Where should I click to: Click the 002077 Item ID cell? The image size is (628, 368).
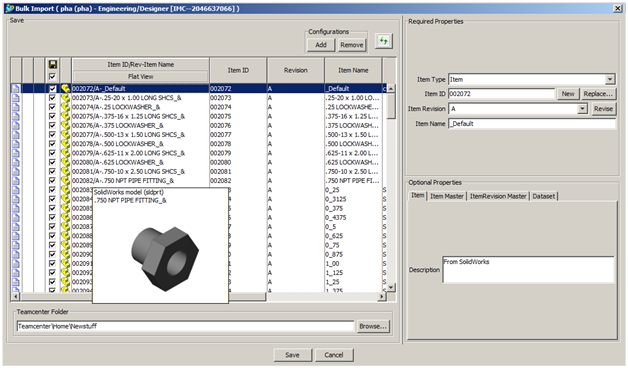point(238,135)
